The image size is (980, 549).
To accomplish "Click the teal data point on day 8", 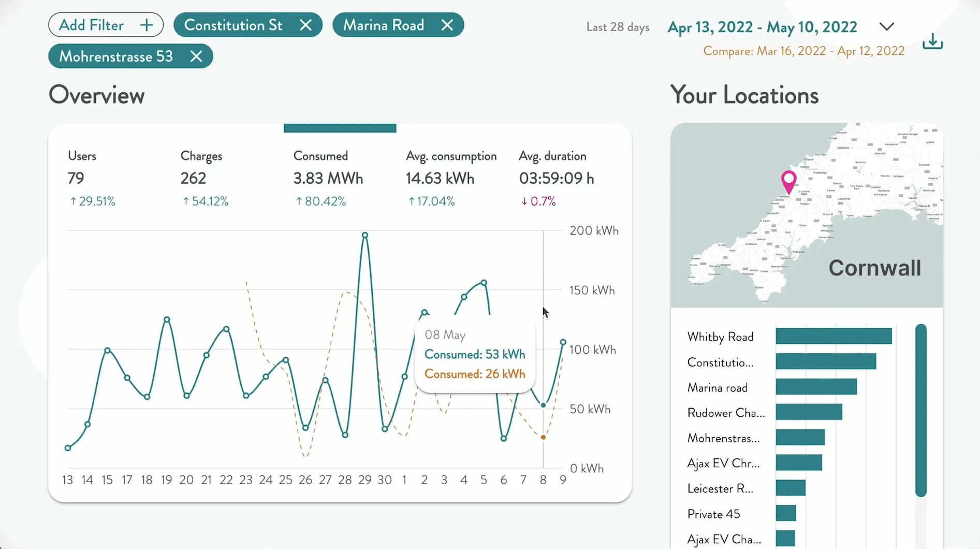I will 543,405.
